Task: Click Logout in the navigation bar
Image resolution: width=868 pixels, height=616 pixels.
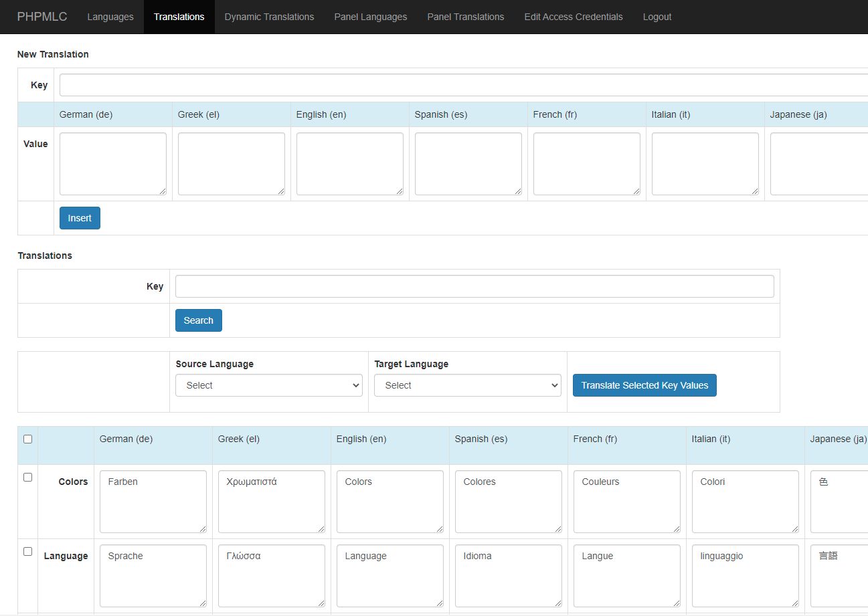Action: (657, 17)
